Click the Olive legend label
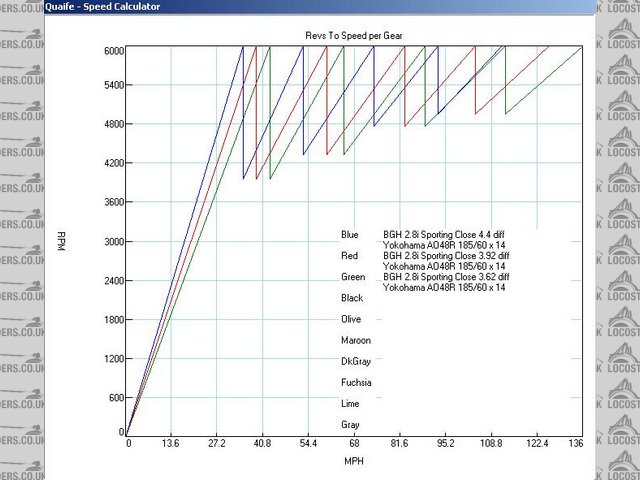 click(x=352, y=319)
